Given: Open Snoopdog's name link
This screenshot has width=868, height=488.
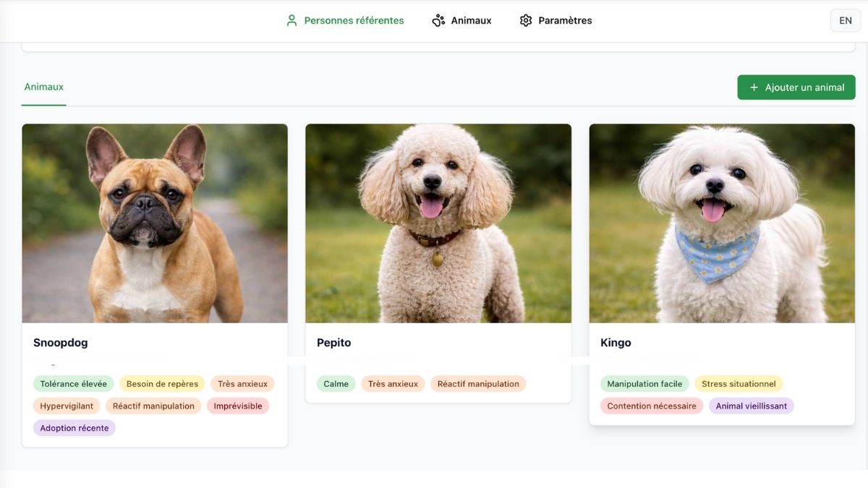Looking at the screenshot, I should (60, 342).
